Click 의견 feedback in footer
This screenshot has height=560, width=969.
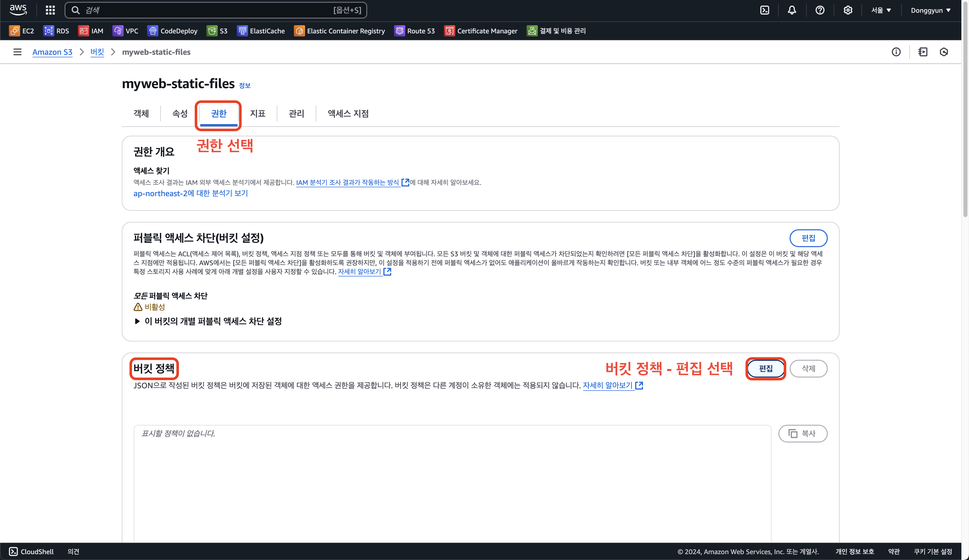[73, 552]
